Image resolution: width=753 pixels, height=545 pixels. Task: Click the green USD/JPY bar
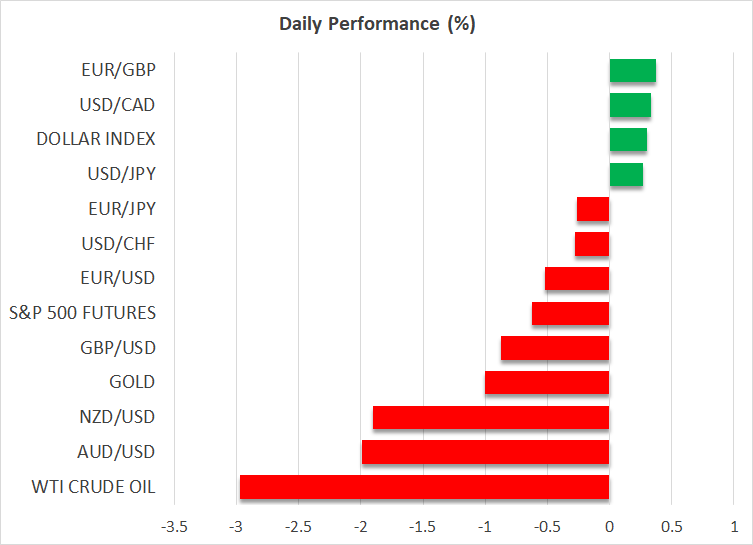click(626, 174)
